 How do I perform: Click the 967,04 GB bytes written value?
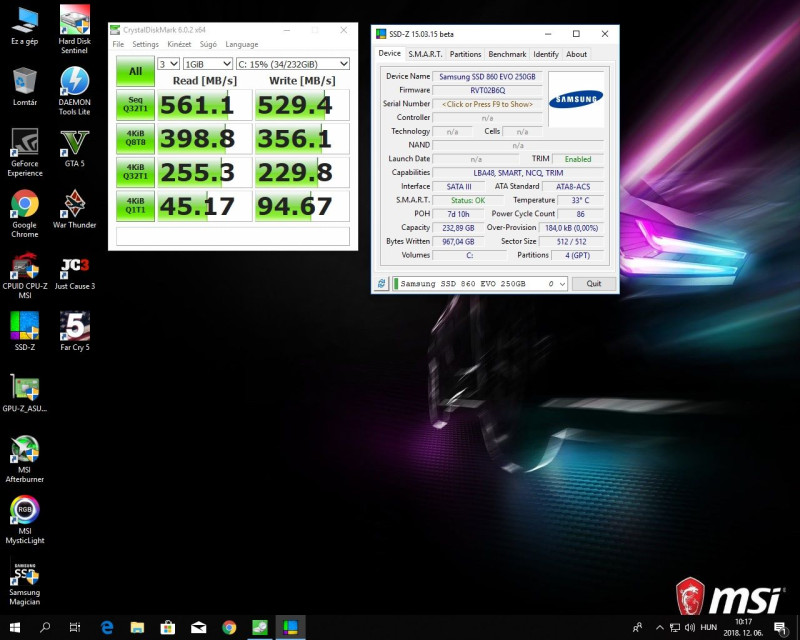458,241
